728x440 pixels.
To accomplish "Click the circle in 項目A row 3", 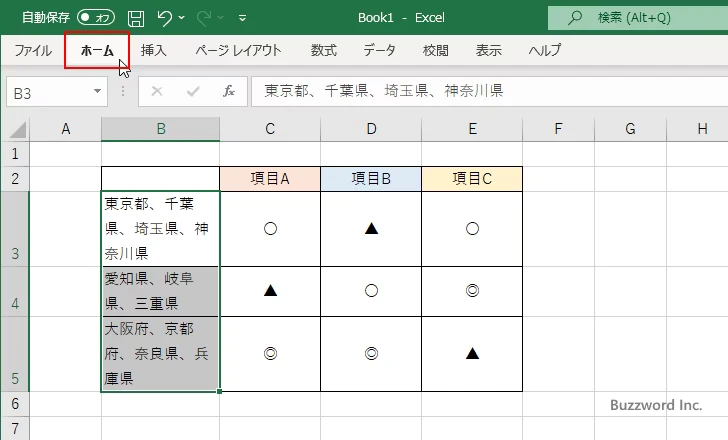I will click(270, 229).
